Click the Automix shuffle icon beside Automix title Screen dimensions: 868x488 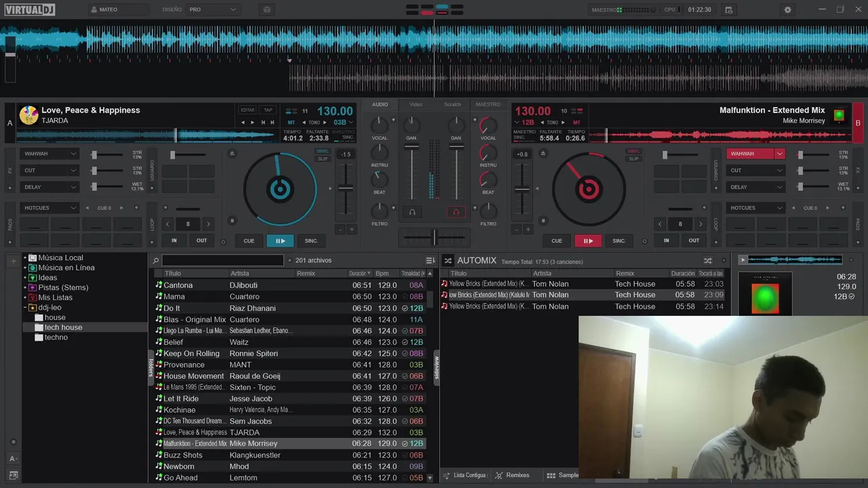[448, 260]
